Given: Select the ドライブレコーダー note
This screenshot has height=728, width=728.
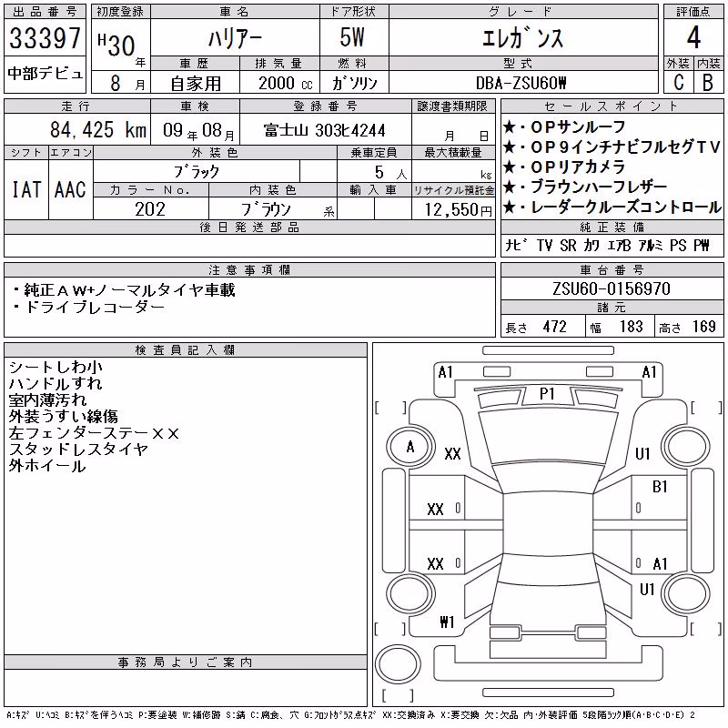Looking at the screenshot, I should (89, 308).
